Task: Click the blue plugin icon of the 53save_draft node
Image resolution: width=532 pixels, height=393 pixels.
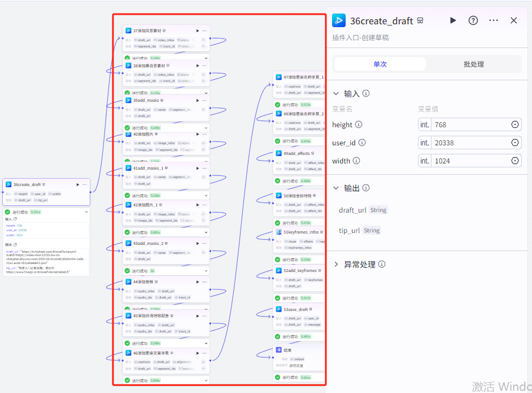Action: (x=278, y=309)
